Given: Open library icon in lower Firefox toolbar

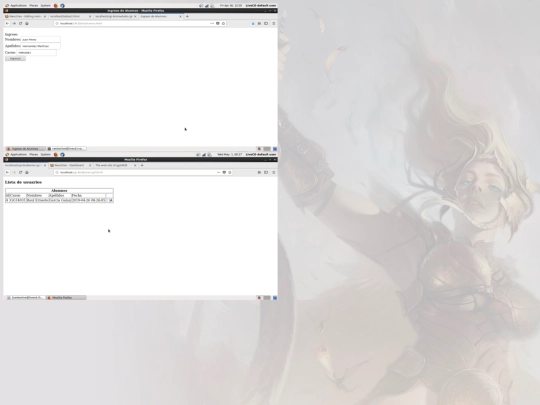Looking at the screenshot, I should pyautogui.click(x=259, y=172).
